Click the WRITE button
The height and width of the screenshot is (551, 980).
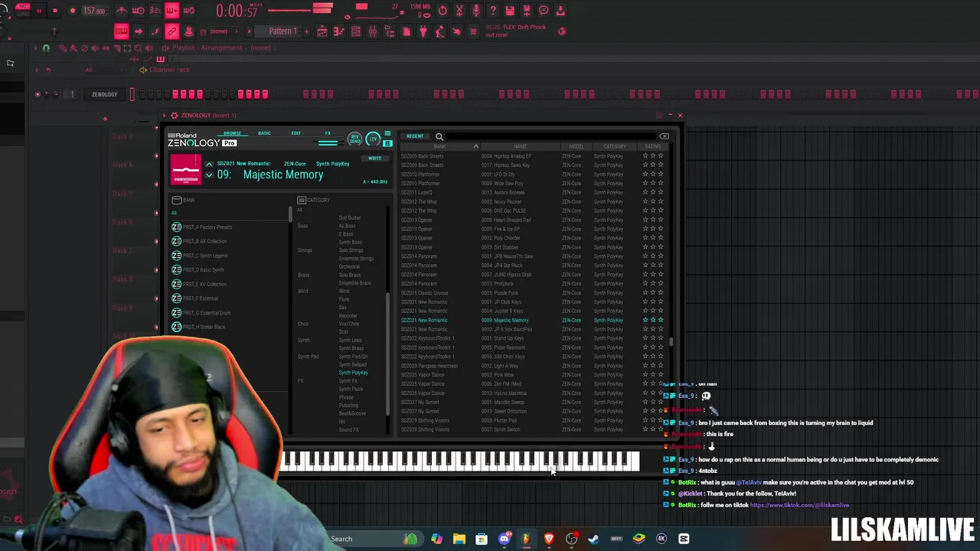click(374, 158)
